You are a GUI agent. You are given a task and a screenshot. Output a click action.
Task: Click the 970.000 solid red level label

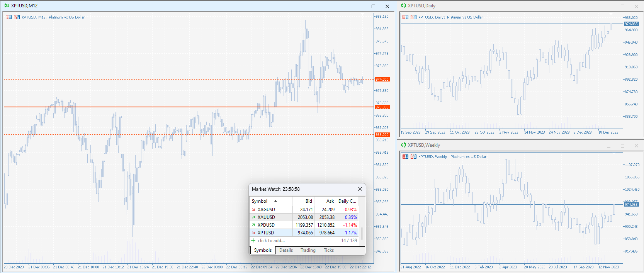click(x=382, y=107)
